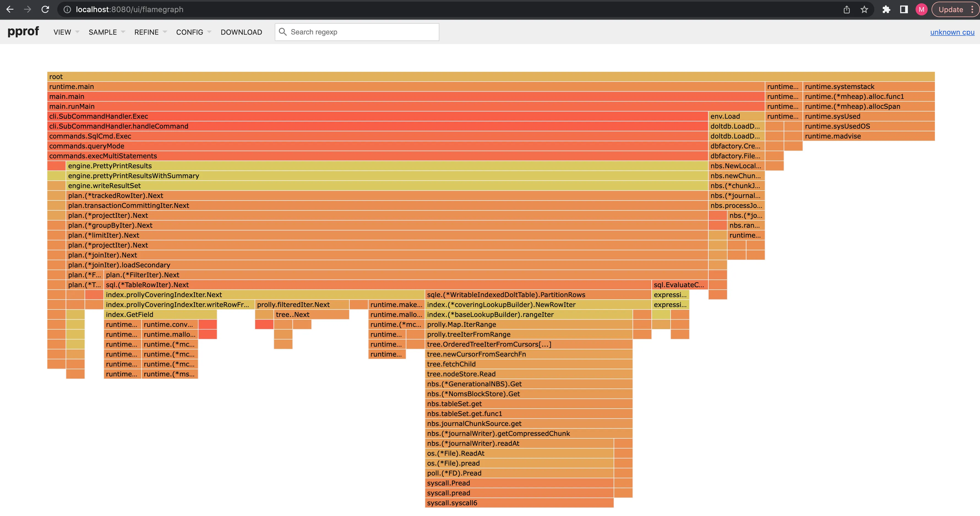Click the share page icon
The image size is (980, 516).
[x=846, y=10]
